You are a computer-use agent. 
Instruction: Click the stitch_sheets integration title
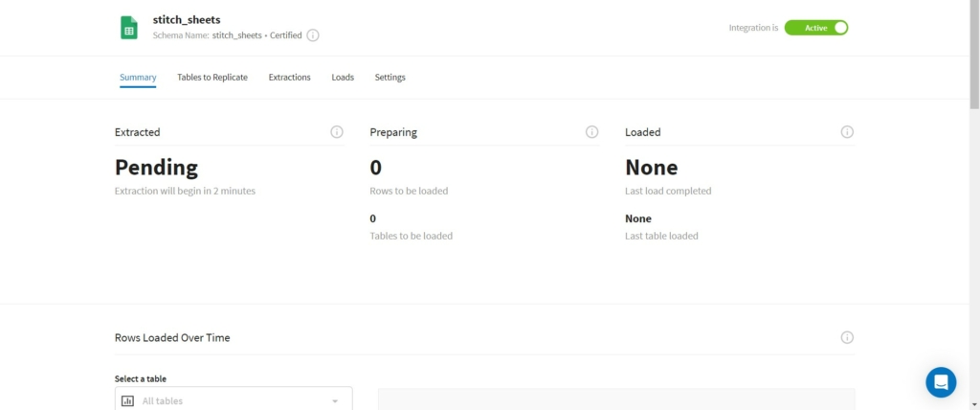[x=187, y=20]
